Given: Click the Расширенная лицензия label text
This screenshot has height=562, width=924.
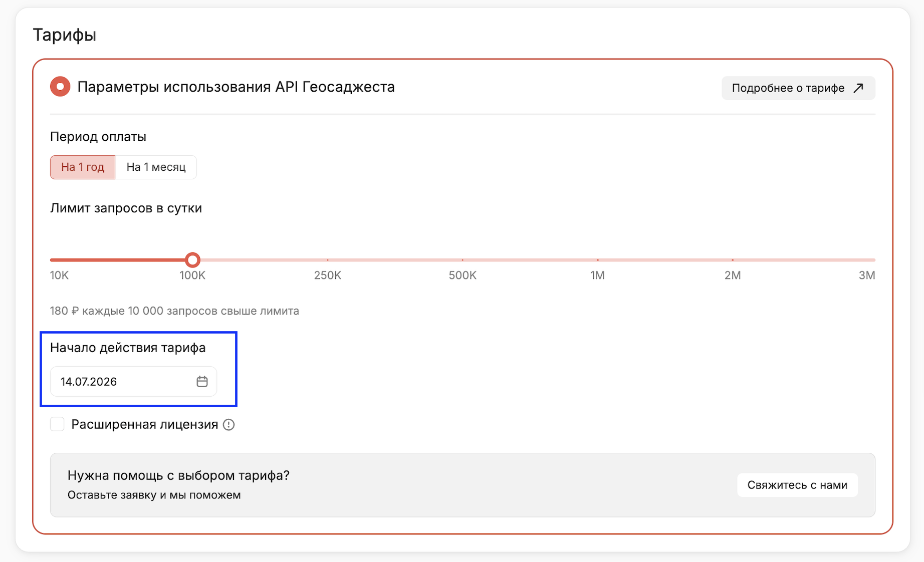Looking at the screenshot, I should point(145,425).
